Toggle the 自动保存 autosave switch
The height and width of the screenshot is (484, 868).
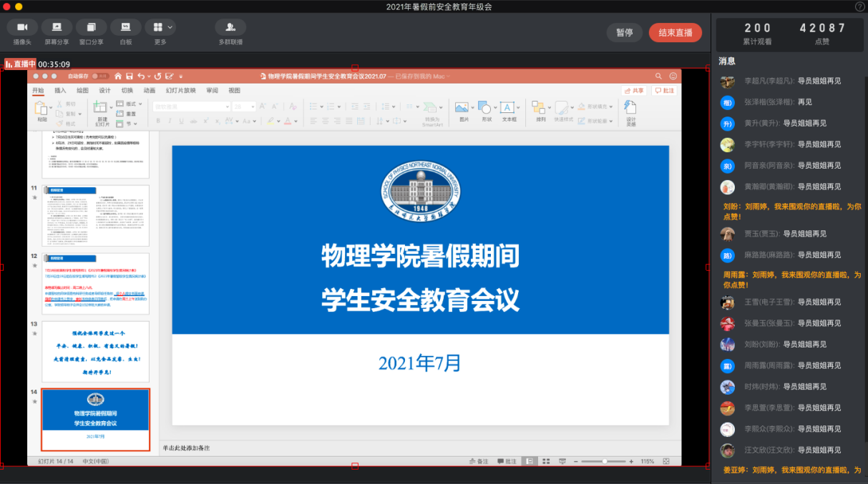pos(100,76)
